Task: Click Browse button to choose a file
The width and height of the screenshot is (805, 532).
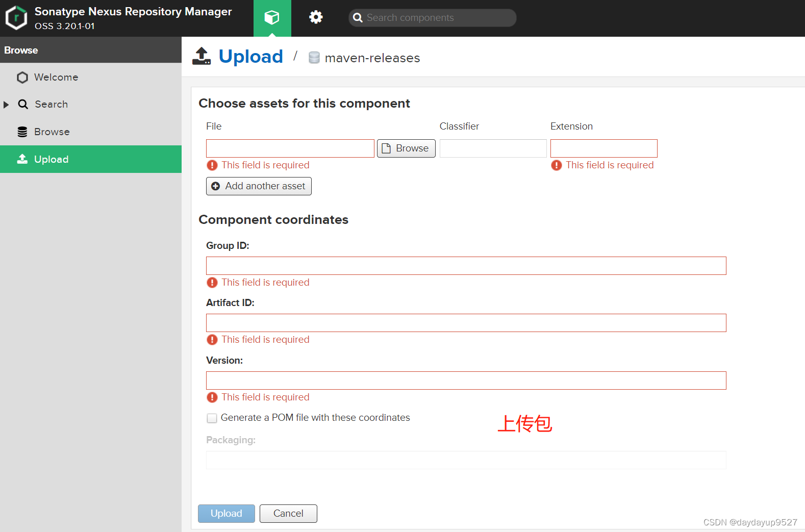Action: coord(406,148)
